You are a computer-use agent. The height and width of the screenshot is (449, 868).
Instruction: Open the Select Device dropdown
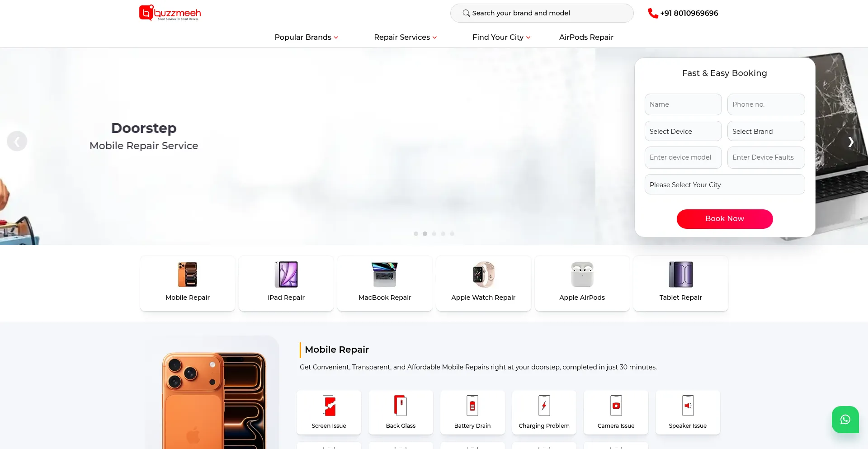tap(683, 131)
